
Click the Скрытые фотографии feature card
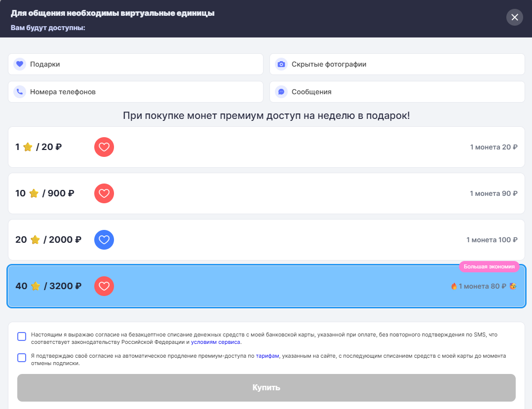coord(397,64)
